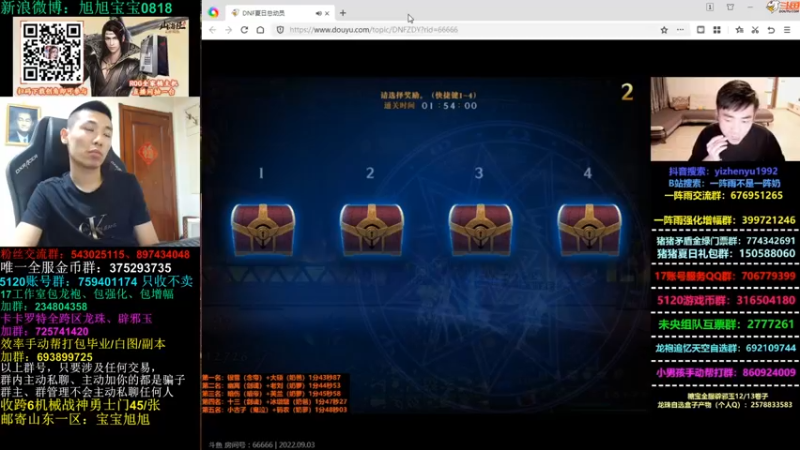Click the scissors screenshot tool icon
Image resolution: width=800 pixels, height=450 pixels.
click(755, 30)
